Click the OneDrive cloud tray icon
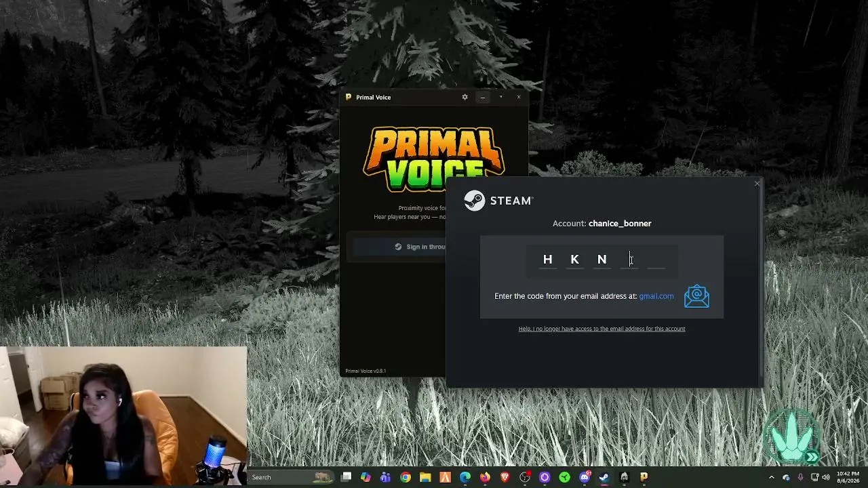Image resolution: width=868 pixels, height=488 pixels. pos(786,477)
